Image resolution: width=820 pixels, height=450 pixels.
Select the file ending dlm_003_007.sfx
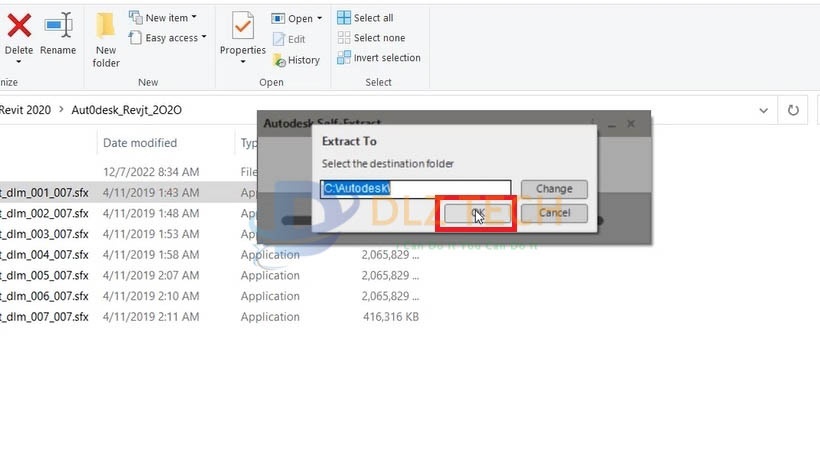pos(44,234)
